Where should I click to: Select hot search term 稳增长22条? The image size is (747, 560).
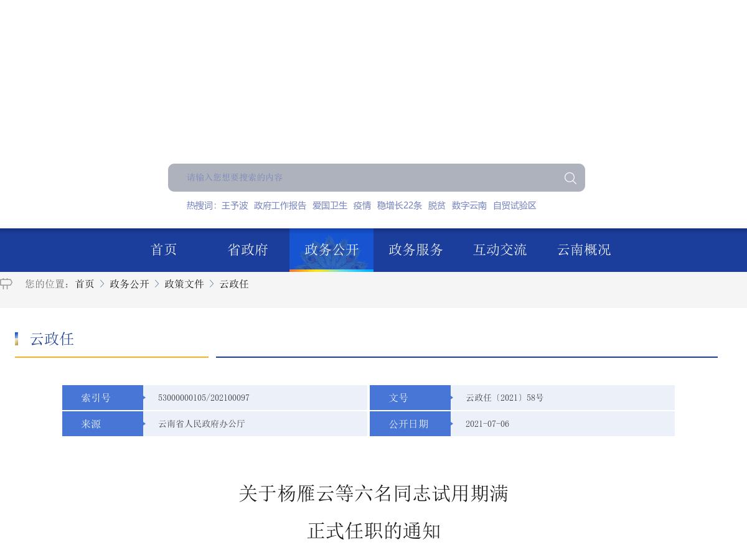400,205
